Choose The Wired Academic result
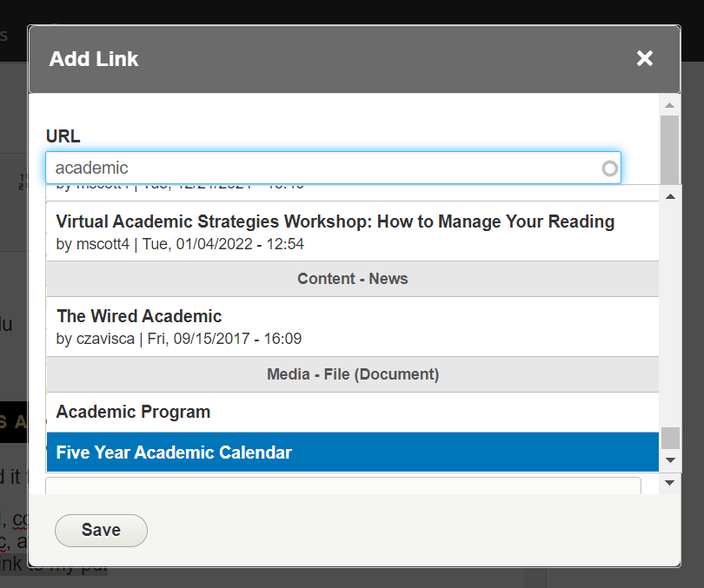The image size is (704, 588). (x=139, y=326)
